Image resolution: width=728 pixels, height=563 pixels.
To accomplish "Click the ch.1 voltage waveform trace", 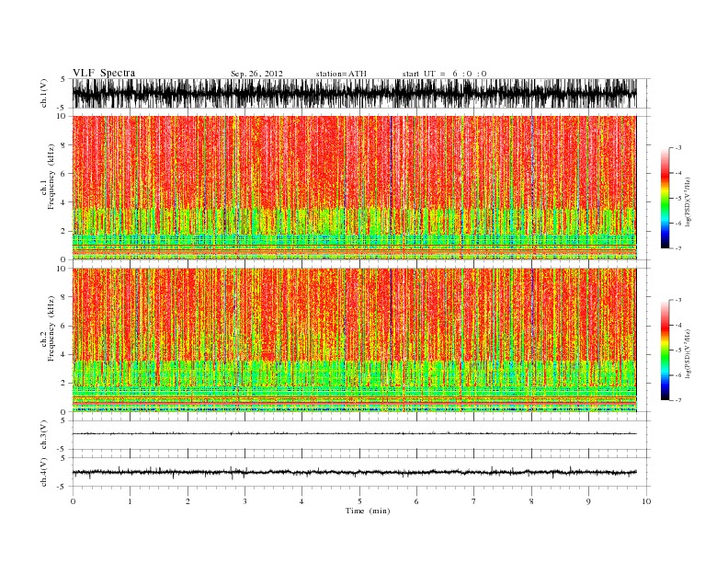I will pyautogui.click(x=354, y=93).
